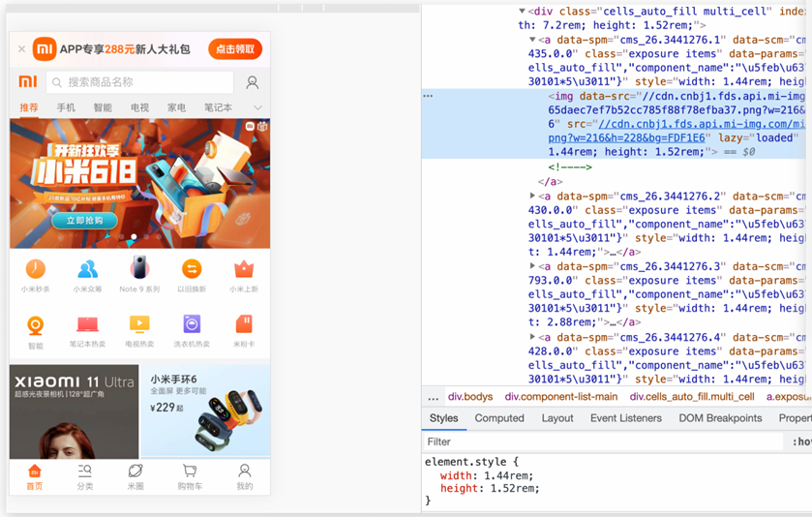The width and height of the screenshot is (812, 517).
Task: Go to 购物车 in bottom navigation
Action: 190,477
